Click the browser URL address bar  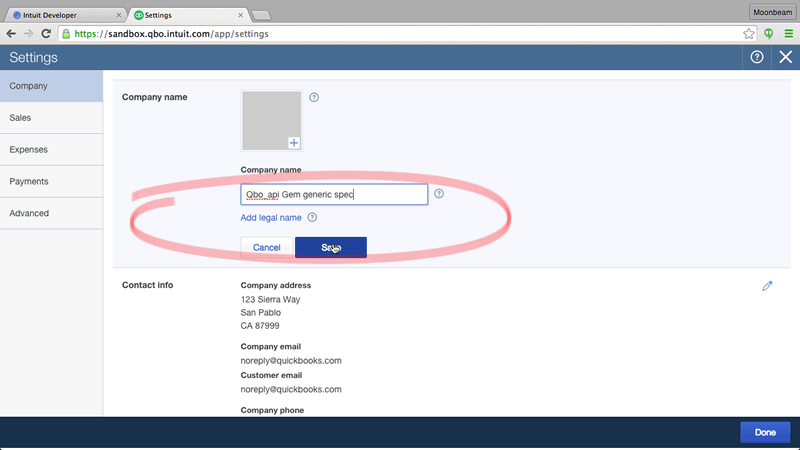click(x=406, y=34)
